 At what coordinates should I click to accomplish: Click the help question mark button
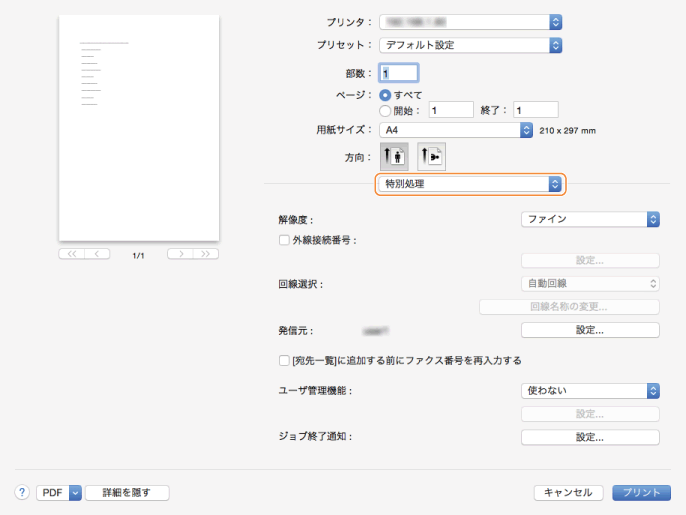(21, 492)
